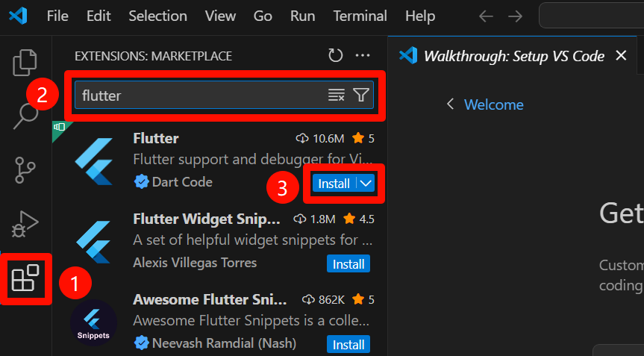This screenshot has height=356, width=644.
Task: Install Flutter Widget Snippets extension
Action: (348, 263)
